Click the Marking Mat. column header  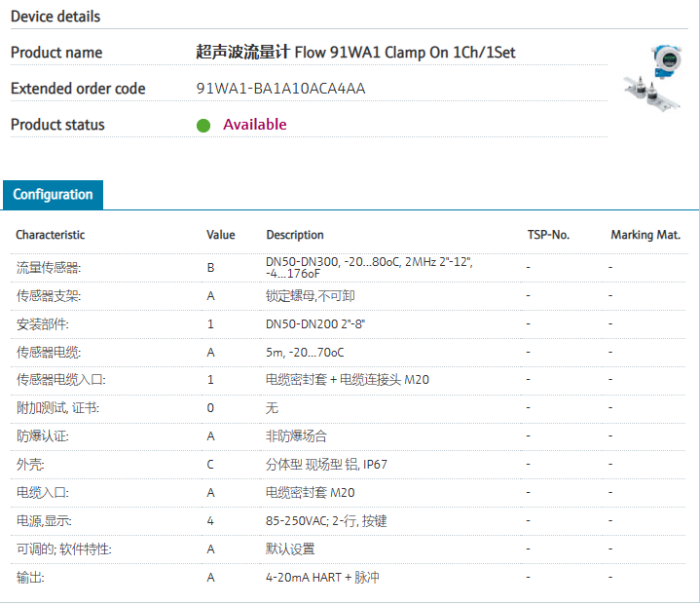[645, 235]
